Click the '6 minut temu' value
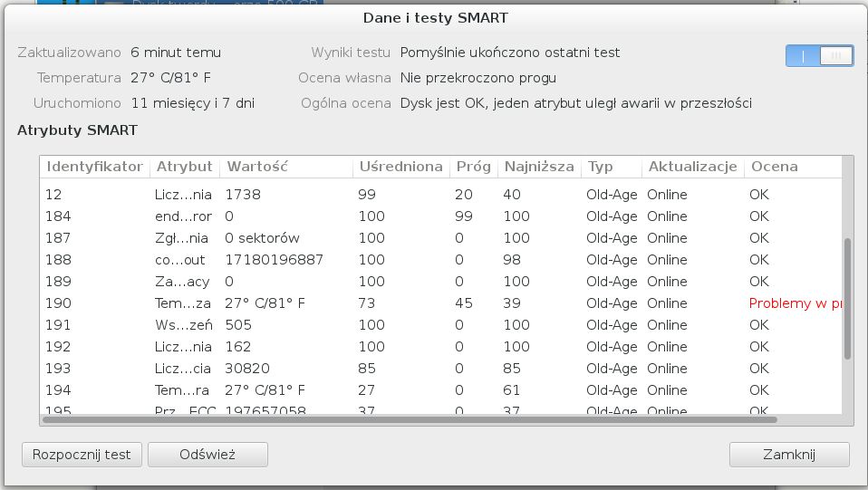 [x=176, y=53]
